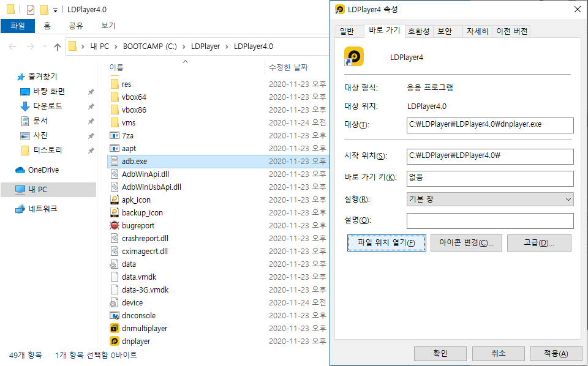Open the recent locations dropdown arrow
This screenshot has height=366, width=588.
[x=45, y=47]
